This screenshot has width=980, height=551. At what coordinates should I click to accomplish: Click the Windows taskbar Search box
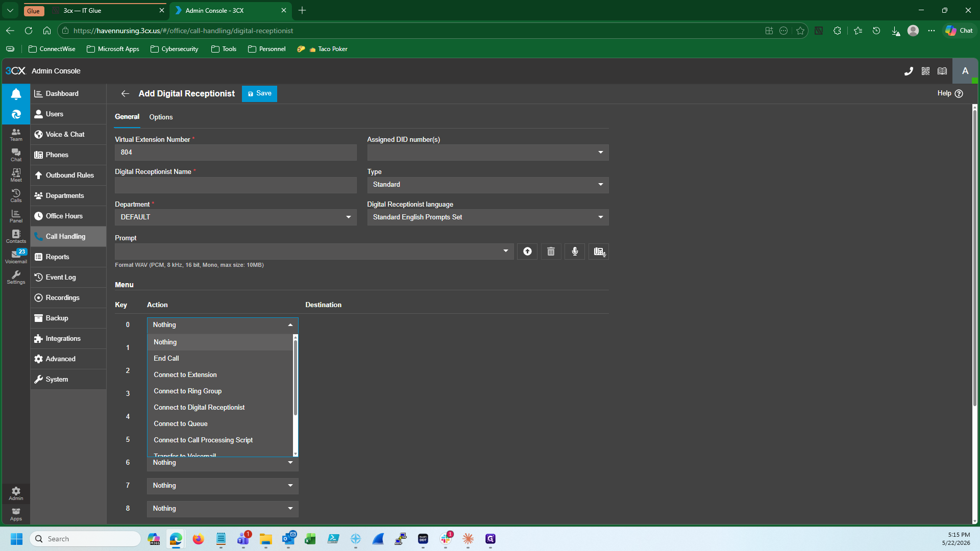pyautogui.click(x=86, y=539)
